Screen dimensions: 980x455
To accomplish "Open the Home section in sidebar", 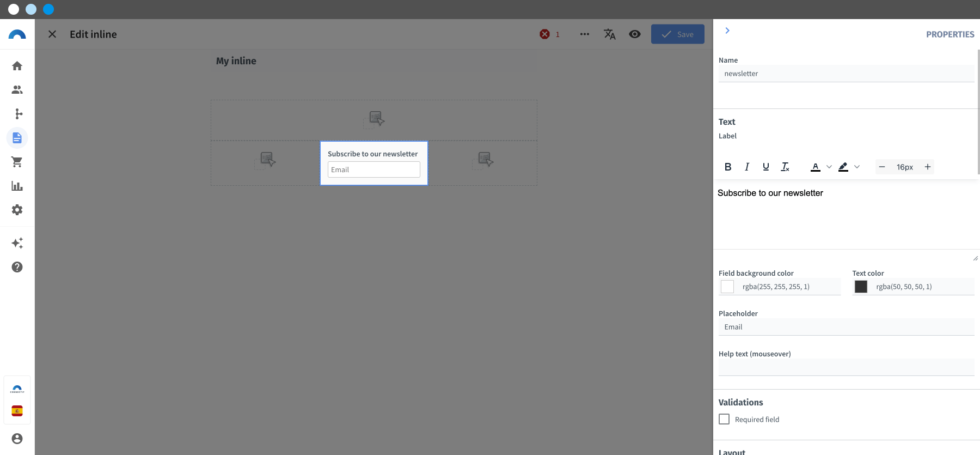I will pyautogui.click(x=17, y=66).
